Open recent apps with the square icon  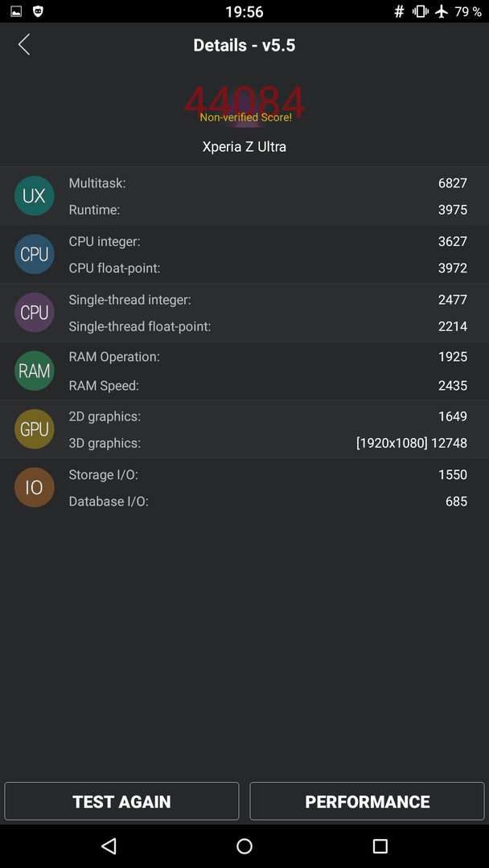380,845
